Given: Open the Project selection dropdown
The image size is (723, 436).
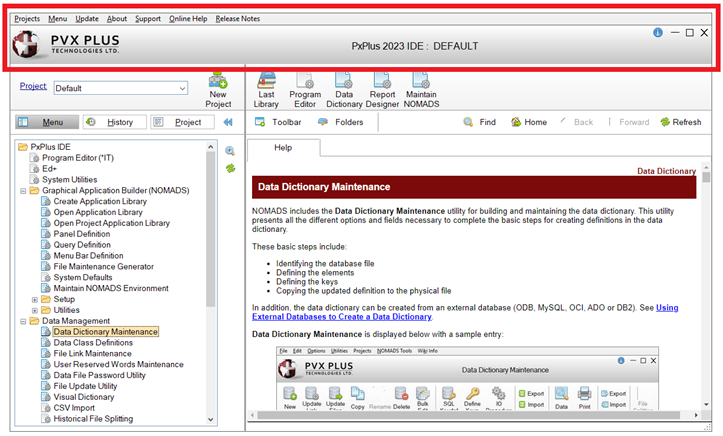Looking at the screenshot, I should click(x=181, y=88).
